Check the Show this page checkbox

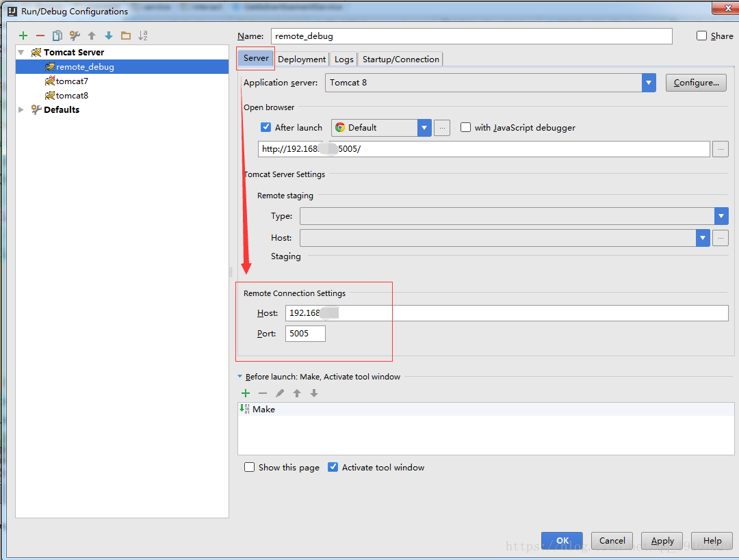coord(249,467)
